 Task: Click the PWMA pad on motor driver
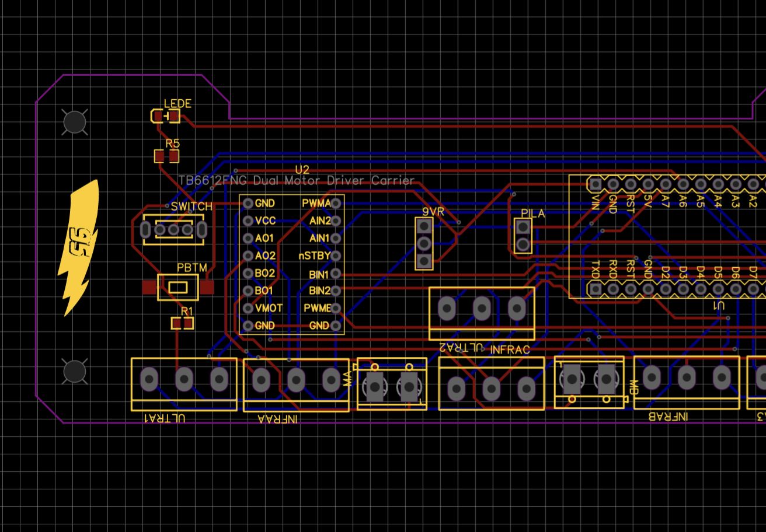pyautogui.click(x=336, y=203)
